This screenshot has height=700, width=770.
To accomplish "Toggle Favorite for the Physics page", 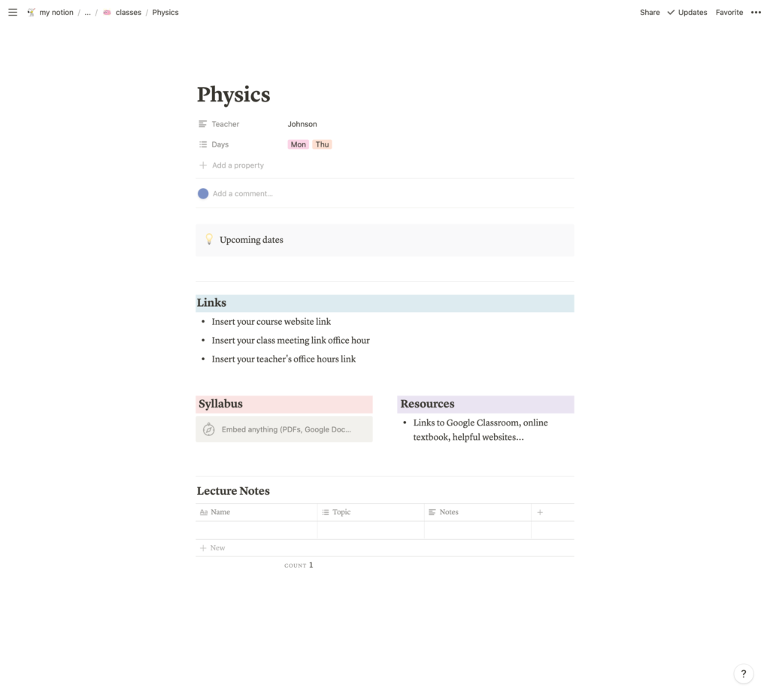I will point(729,12).
